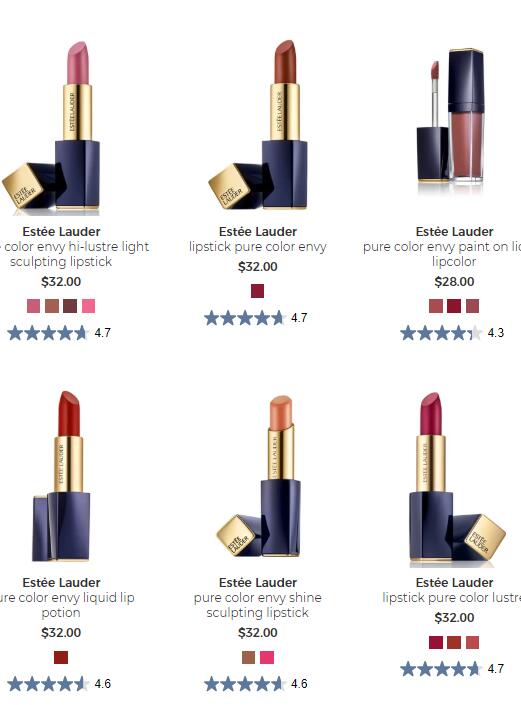The image size is (521, 705).
Task: Open the paint on liquid lipcolor image
Action: 451,119
